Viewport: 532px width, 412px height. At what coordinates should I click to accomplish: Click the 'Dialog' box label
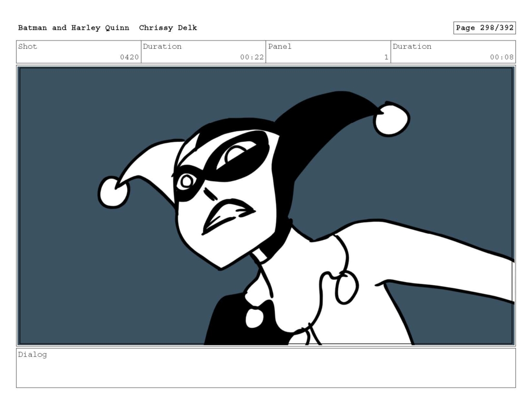click(32, 355)
